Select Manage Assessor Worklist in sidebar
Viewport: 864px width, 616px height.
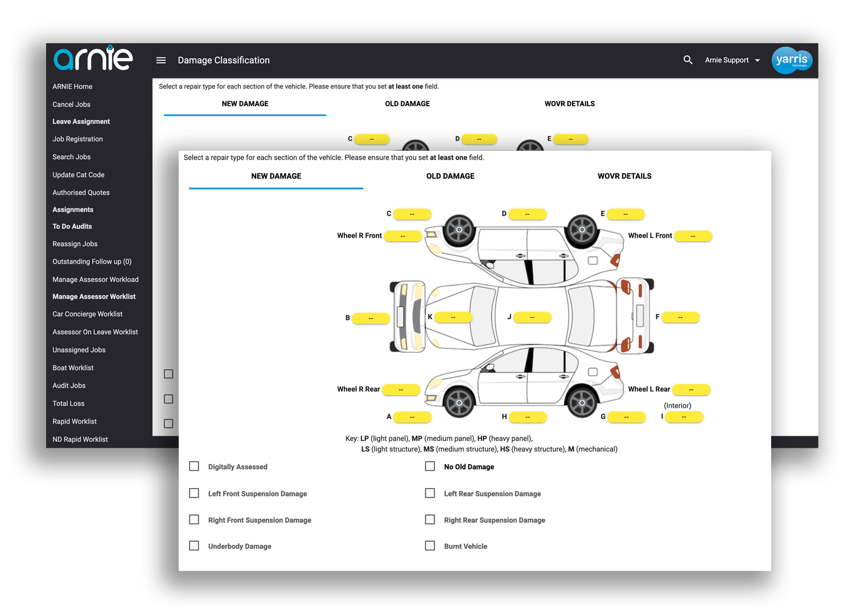tap(94, 296)
